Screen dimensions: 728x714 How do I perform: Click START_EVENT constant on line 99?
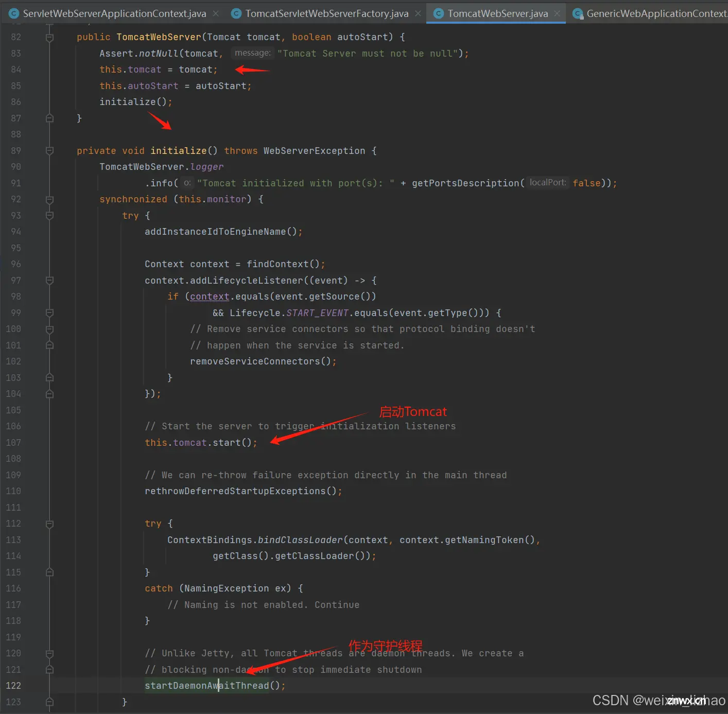coord(317,313)
